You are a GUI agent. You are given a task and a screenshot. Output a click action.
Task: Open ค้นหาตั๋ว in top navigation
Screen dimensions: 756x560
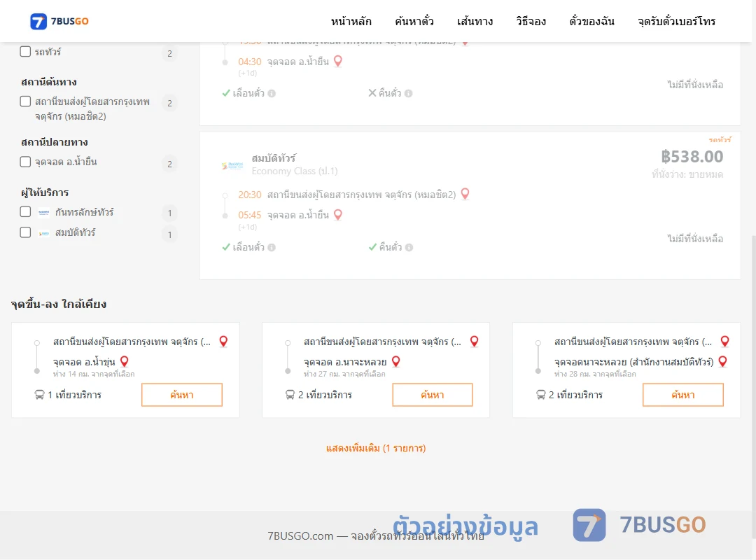click(x=414, y=21)
